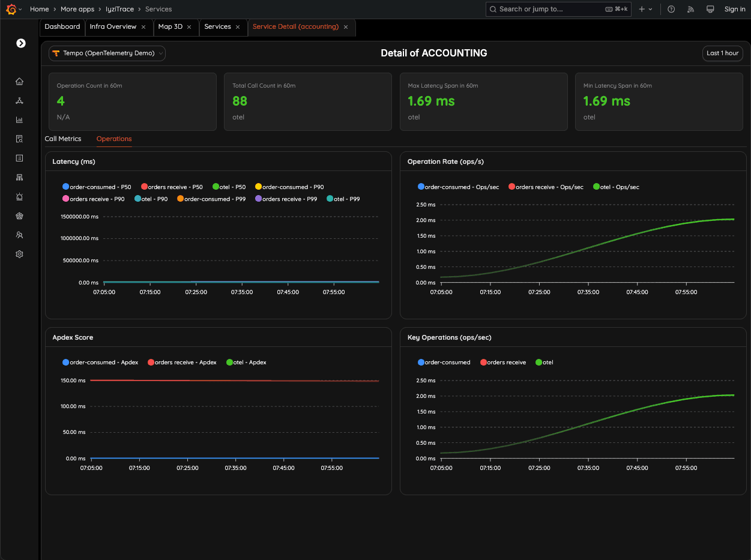Expand the add-new chevron next to plus
This screenshot has width=751, height=560.
pyautogui.click(x=651, y=9)
